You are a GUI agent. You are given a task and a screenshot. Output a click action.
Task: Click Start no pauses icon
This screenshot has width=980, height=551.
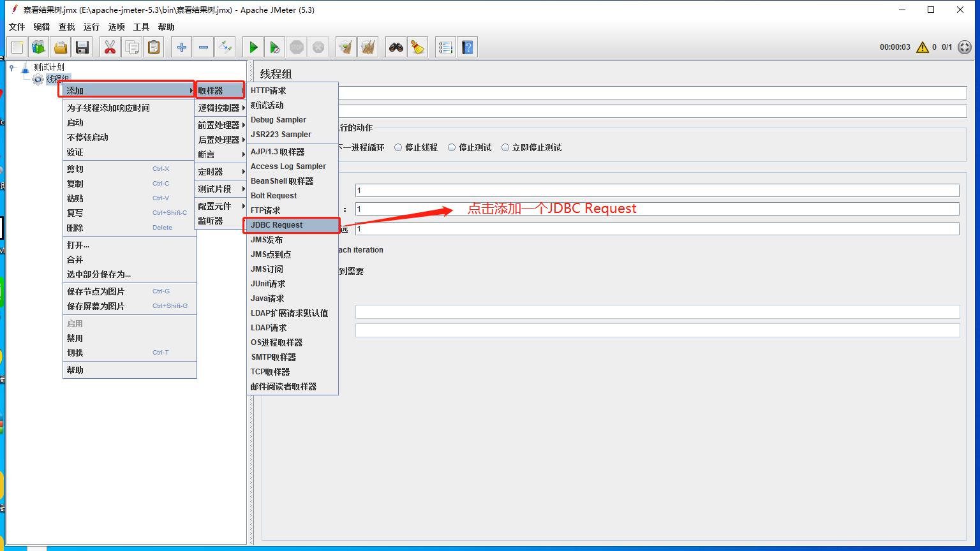click(x=275, y=47)
